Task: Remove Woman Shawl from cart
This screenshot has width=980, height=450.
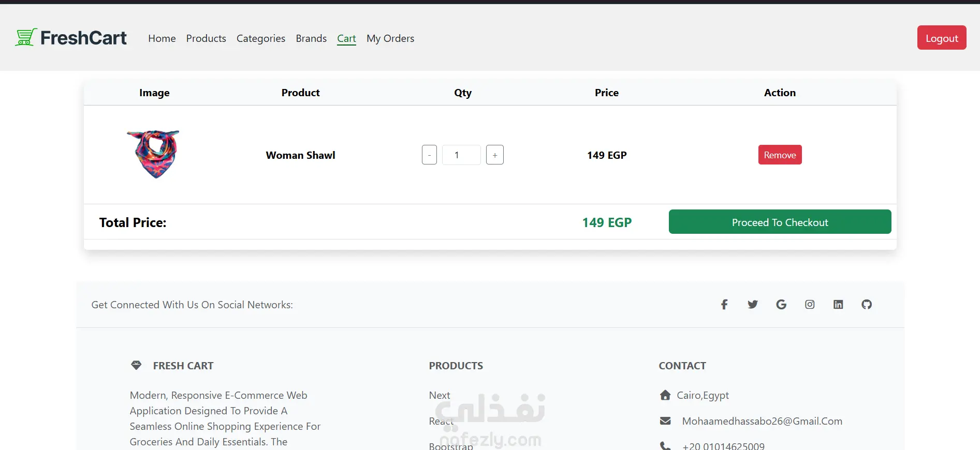Action: [780, 155]
